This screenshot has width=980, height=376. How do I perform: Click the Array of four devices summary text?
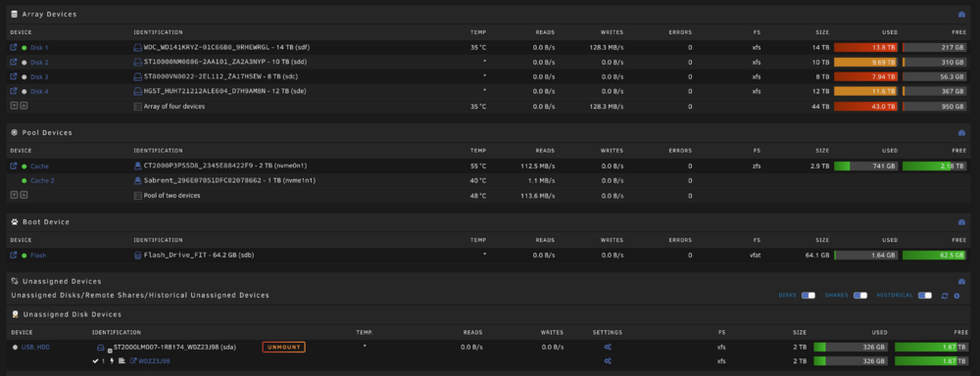(x=174, y=106)
